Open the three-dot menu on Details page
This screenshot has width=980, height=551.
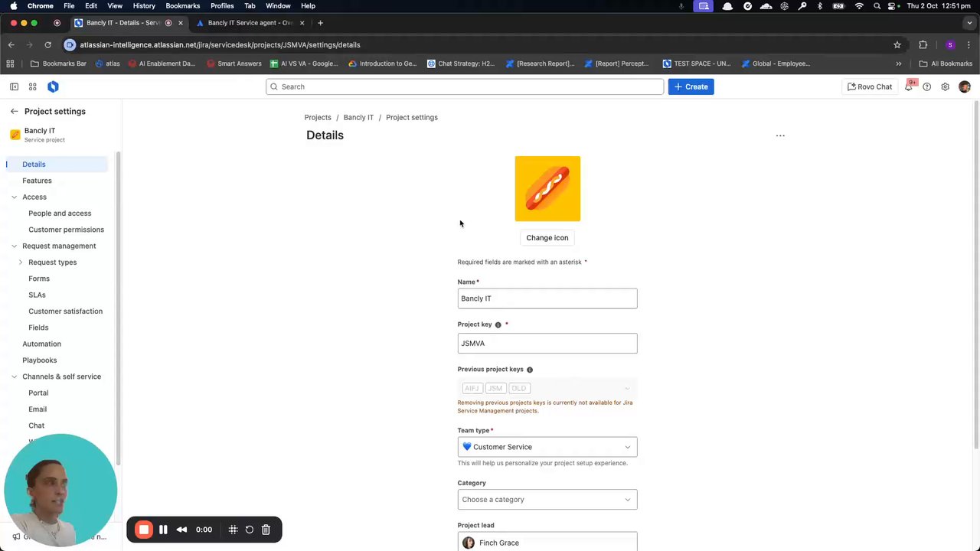780,135
